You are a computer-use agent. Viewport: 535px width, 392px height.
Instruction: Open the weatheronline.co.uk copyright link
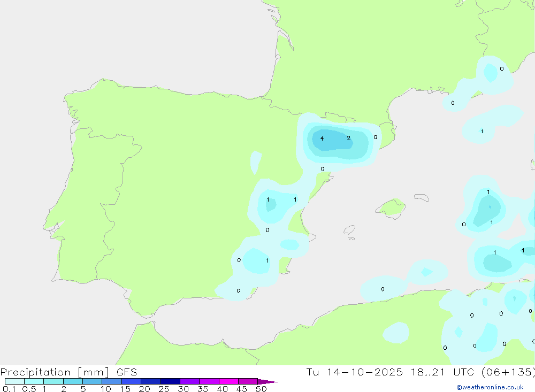pos(490,387)
